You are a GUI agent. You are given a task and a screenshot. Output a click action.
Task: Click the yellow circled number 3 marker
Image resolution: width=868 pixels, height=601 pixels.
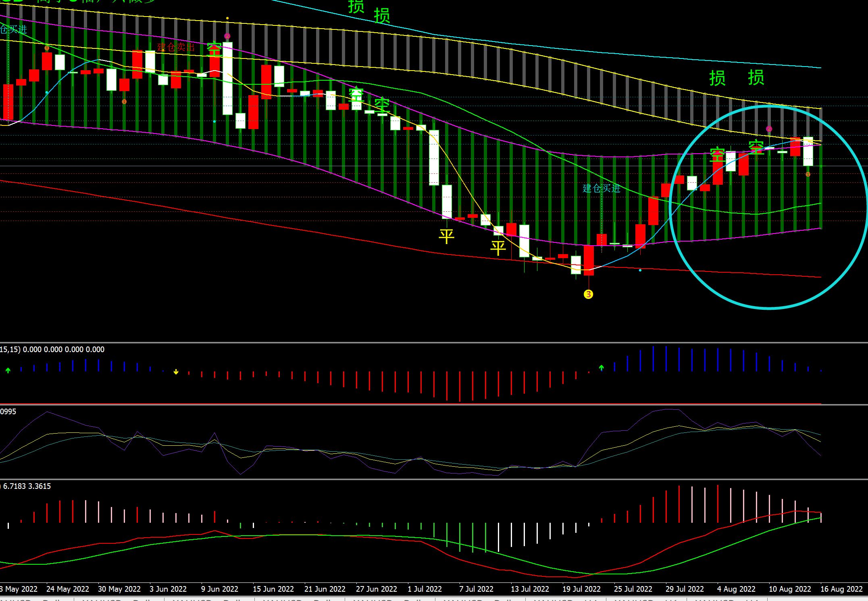[x=588, y=294]
